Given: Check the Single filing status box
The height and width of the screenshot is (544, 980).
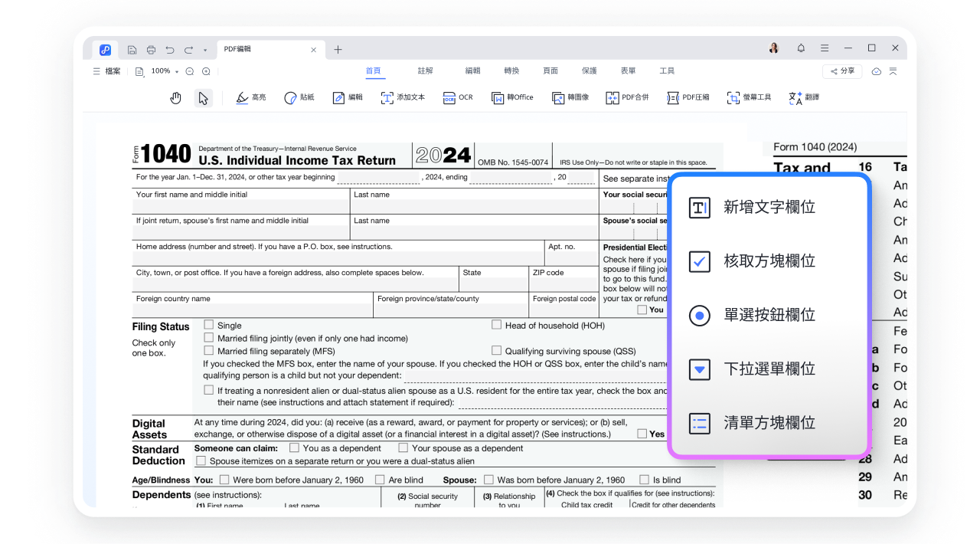Looking at the screenshot, I should click(209, 325).
